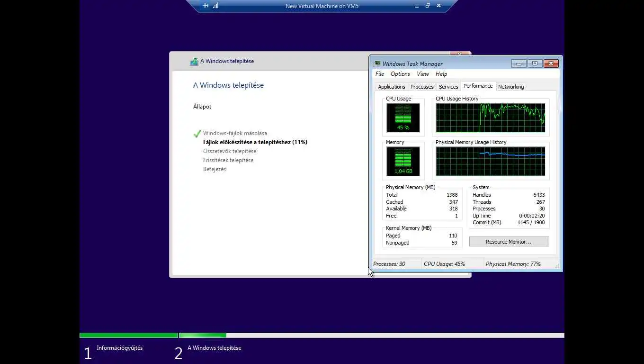Open the File menu in Task Manager
This screenshot has height=364, width=644.
coord(380,74)
